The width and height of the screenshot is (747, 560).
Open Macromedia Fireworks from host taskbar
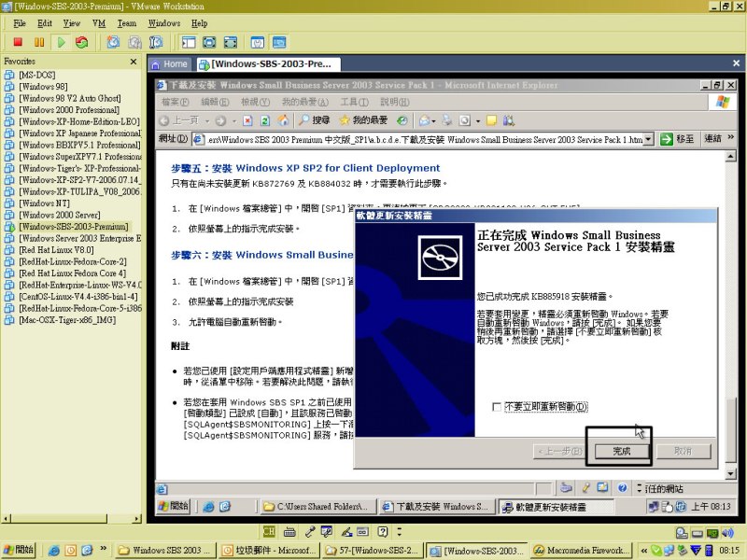click(581, 551)
